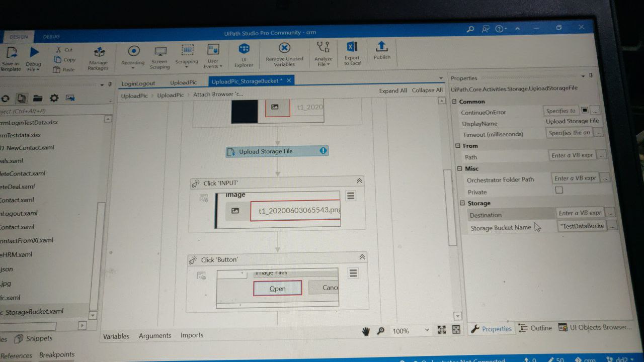Open the Storage Bucket Name editor button
Viewport: 644px width, 362px height.
click(612, 226)
